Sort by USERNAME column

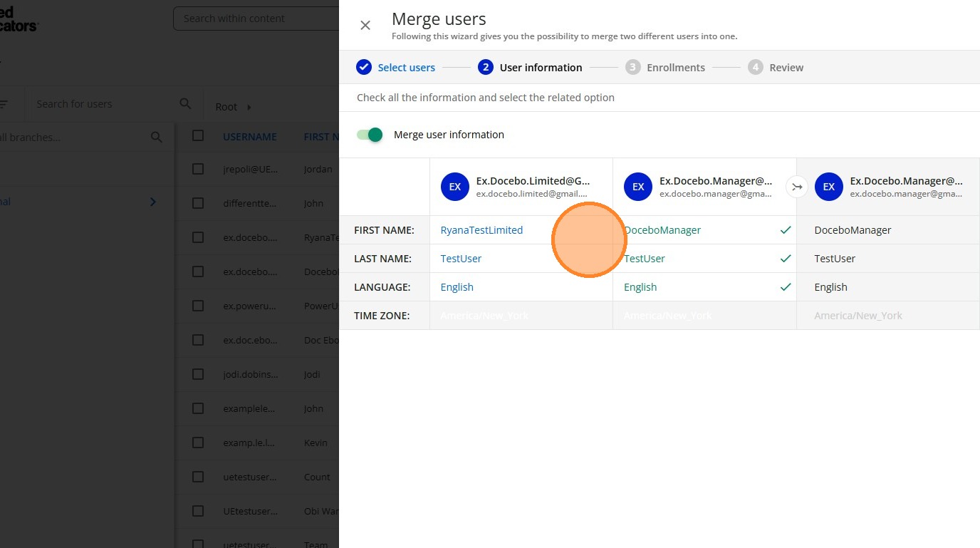[249, 137]
